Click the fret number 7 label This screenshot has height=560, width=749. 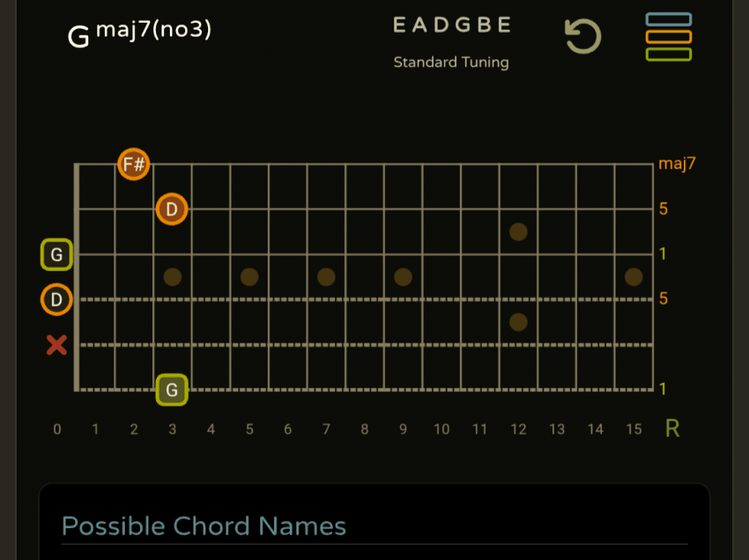coord(326,430)
